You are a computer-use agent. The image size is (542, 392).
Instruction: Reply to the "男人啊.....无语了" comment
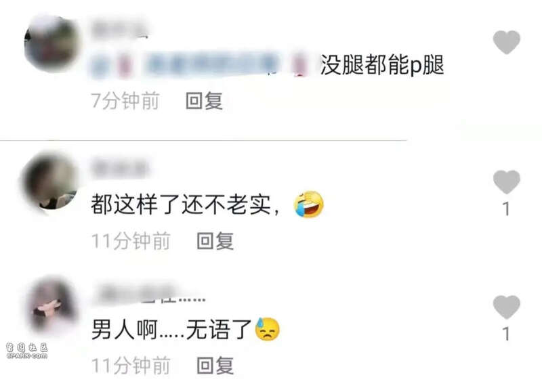click(x=215, y=366)
